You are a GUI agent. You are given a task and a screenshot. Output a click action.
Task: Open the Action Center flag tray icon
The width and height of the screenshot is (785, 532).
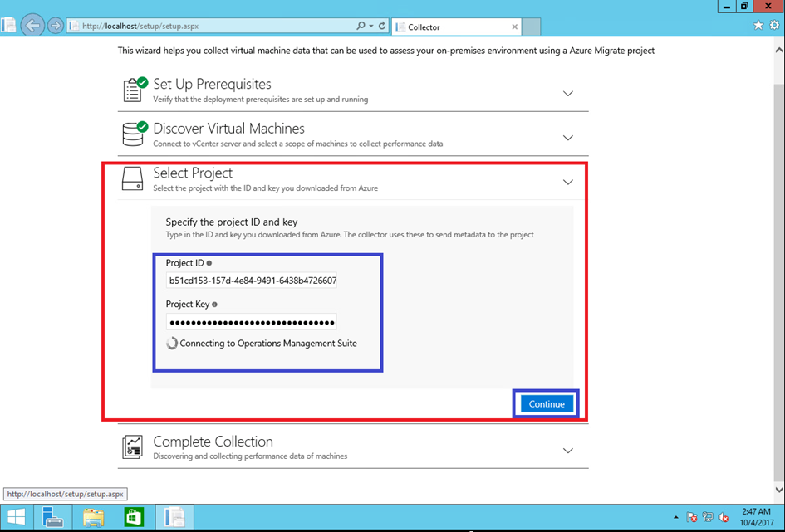692,517
